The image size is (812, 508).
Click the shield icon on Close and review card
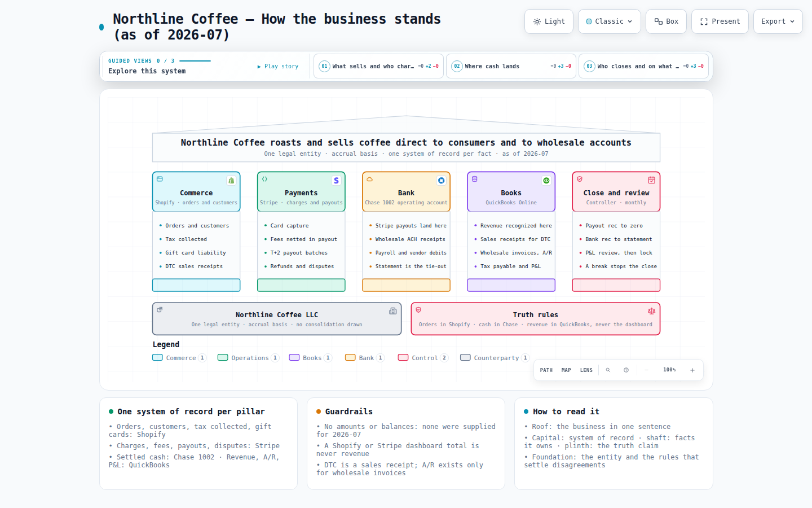point(580,179)
